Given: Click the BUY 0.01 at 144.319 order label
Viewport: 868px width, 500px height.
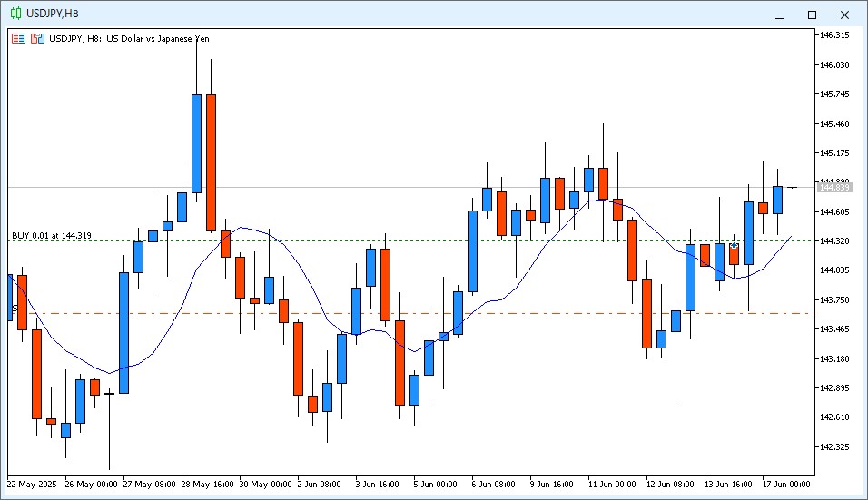Looking at the screenshot, I should pyautogui.click(x=52, y=236).
